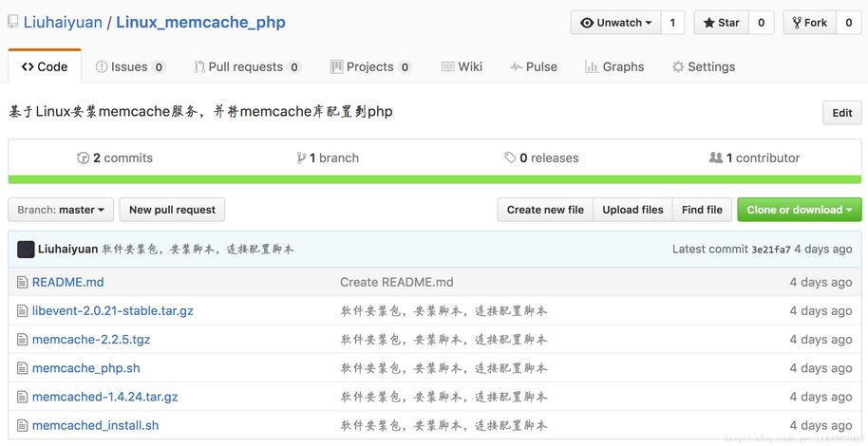The height and width of the screenshot is (446, 868).
Task: Expand the Branch: master dropdown
Action: 61,210
